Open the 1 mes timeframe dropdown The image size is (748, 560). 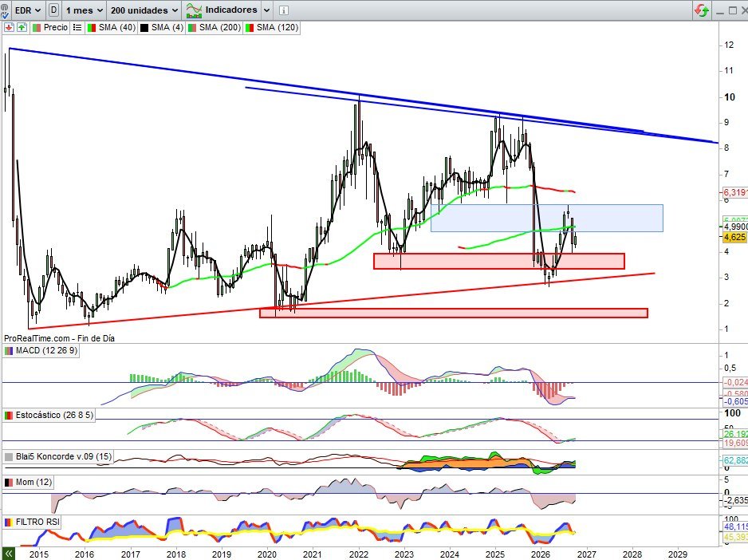coord(84,10)
